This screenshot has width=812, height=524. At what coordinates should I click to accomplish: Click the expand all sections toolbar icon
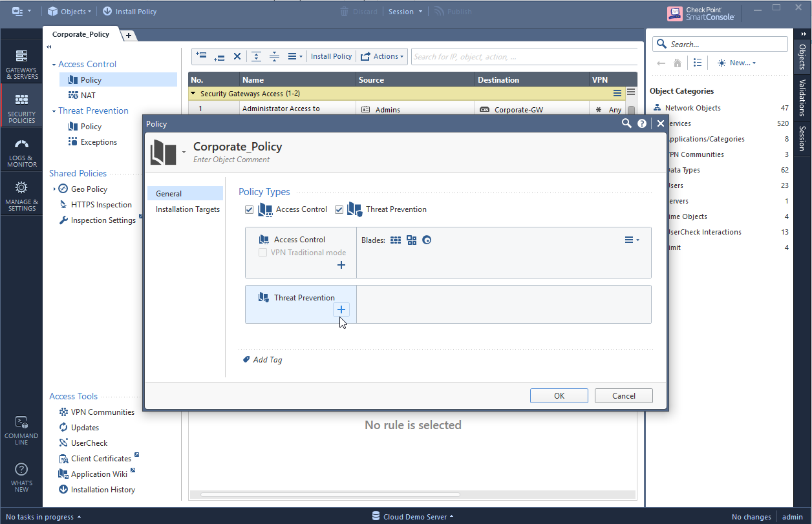tap(256, 56)
